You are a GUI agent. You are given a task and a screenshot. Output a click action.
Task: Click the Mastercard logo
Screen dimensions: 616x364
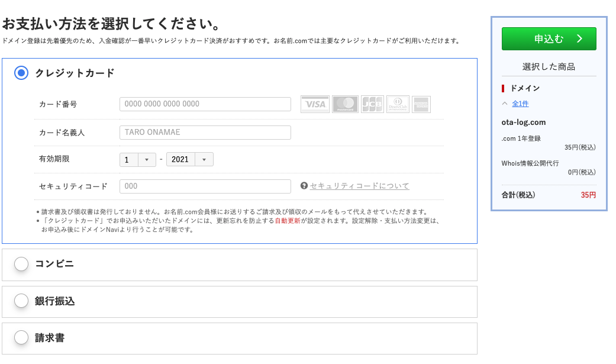click(x=345, y=104)
